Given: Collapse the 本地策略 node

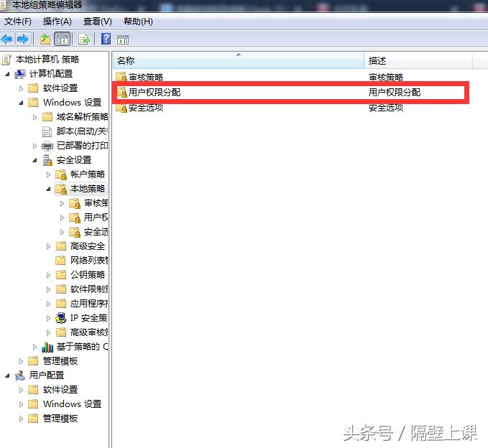Looking at the screenshot, I should (49, 189).
